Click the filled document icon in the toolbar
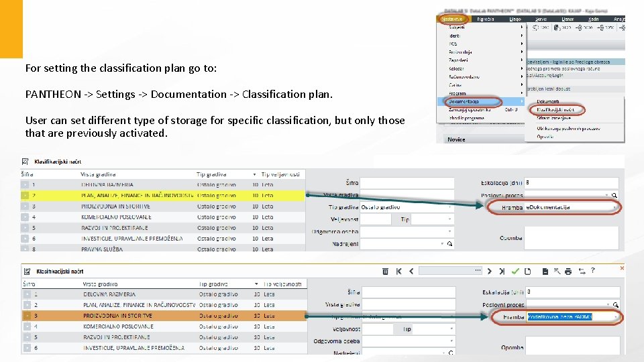Screen dimensions: 644x362 pos(545,271)
